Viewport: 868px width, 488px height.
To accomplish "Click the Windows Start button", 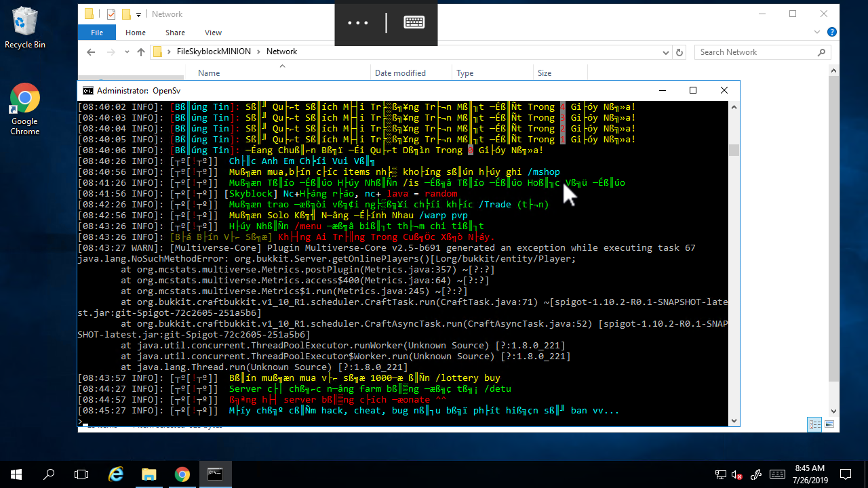I will pyautogui.click(x=16, y=474).
